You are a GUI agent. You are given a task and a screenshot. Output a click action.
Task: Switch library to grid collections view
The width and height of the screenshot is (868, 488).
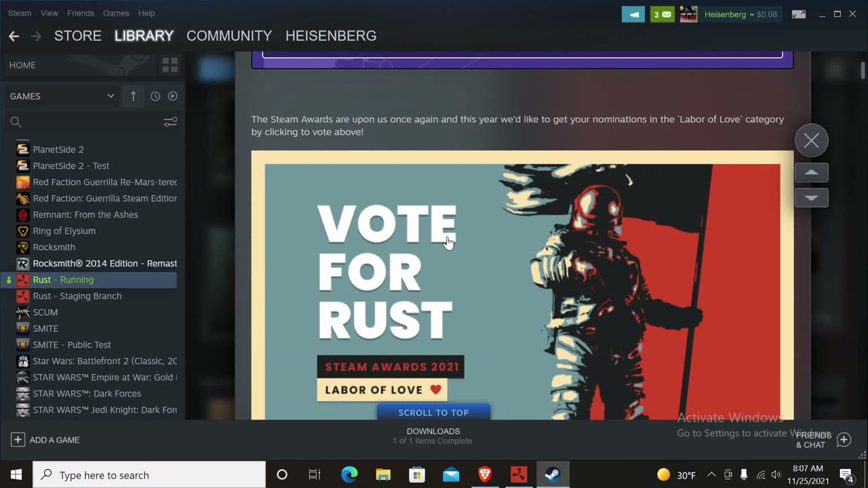170,65
